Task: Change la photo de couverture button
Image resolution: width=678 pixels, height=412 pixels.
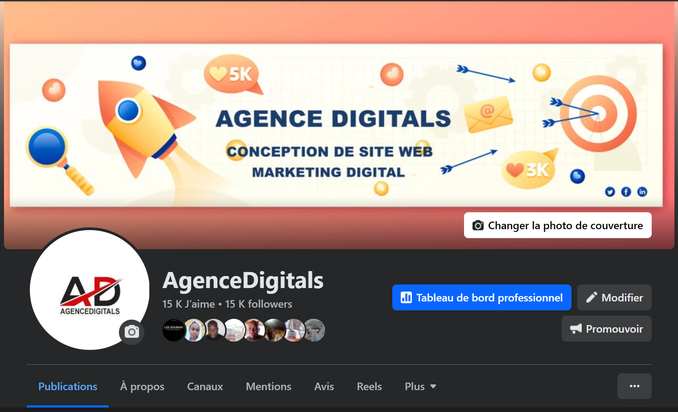Action: click(x=557, y=225)
